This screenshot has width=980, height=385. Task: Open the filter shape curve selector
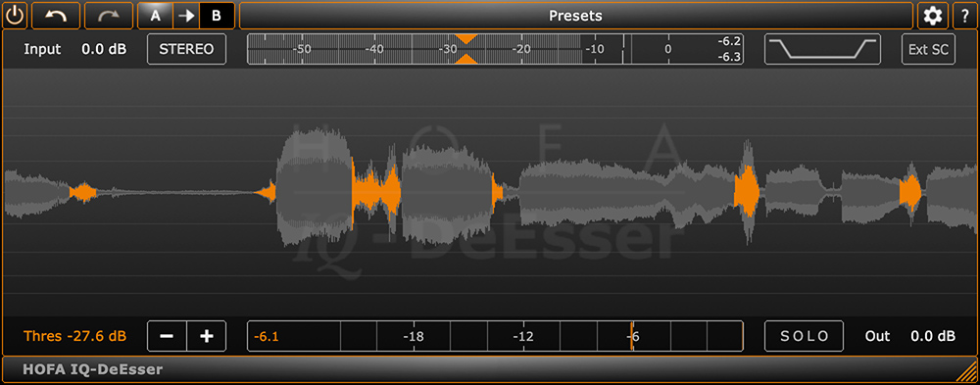click(x=822, y=49)
